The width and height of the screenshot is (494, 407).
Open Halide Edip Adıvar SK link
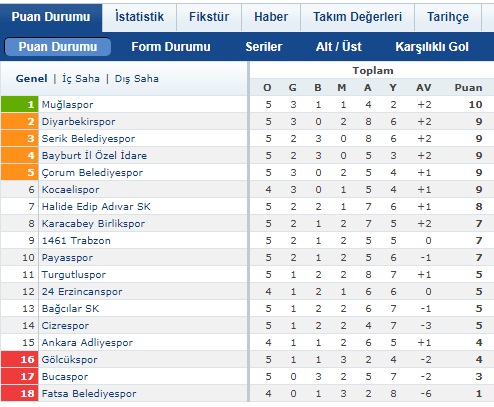point(96,207)
